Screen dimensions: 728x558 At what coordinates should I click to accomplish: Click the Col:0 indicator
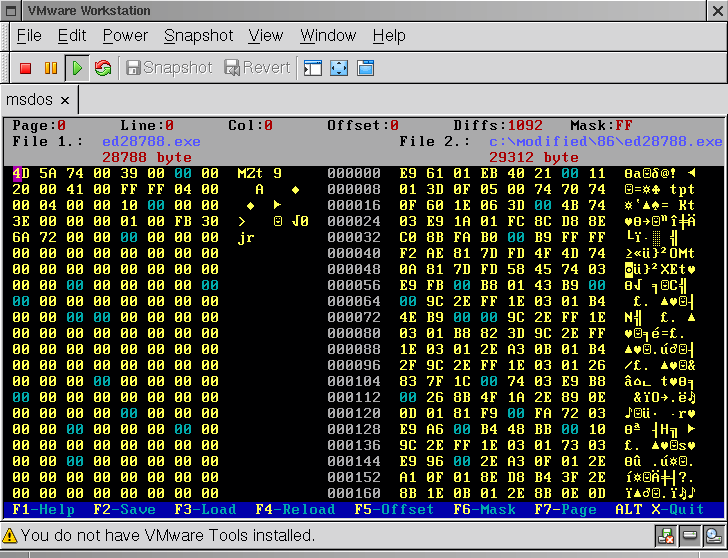pyautogui.click(x=250, y=125)
